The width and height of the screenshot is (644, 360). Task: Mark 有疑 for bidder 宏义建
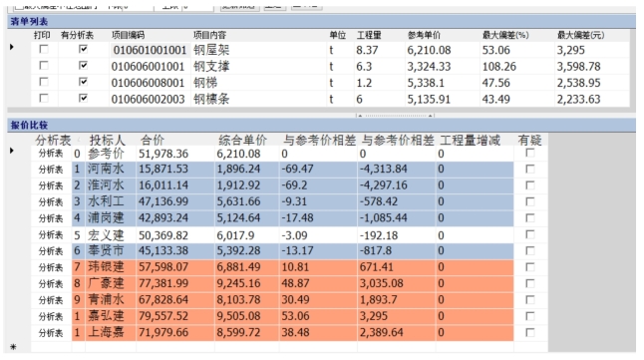(x=530, y=234)
